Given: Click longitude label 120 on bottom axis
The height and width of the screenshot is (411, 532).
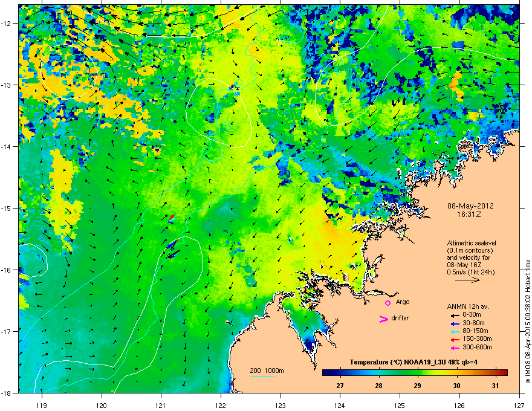Looking at the screenshot, I should 102,405.
